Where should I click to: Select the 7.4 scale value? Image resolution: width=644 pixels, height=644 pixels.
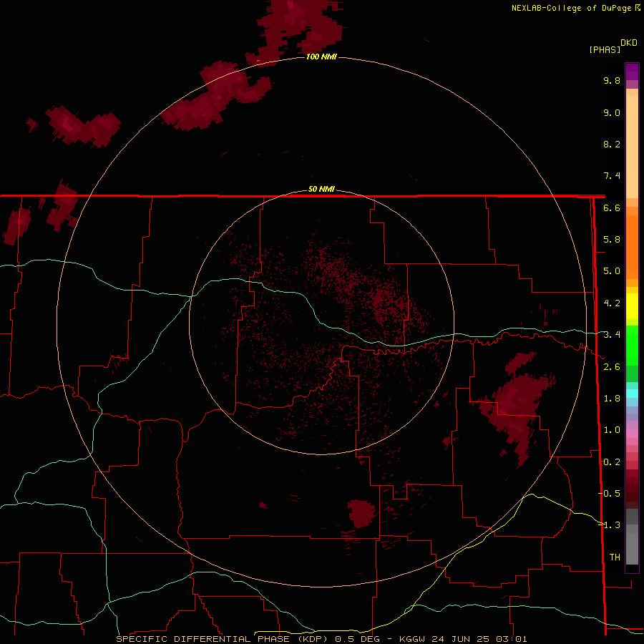(x=612, y=176)
